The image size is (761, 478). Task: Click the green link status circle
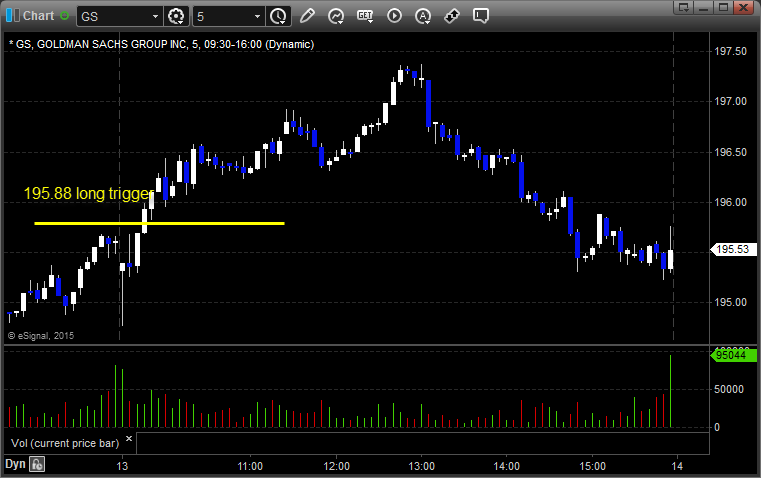coord(64,16)
